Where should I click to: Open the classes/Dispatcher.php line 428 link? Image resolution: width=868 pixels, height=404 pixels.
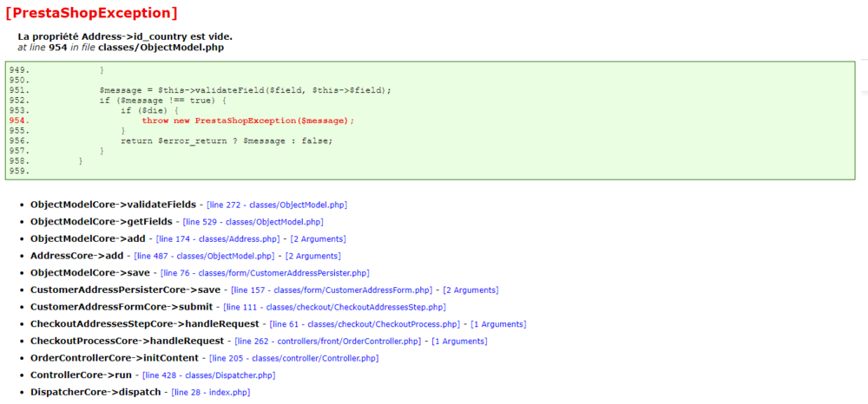208,375
